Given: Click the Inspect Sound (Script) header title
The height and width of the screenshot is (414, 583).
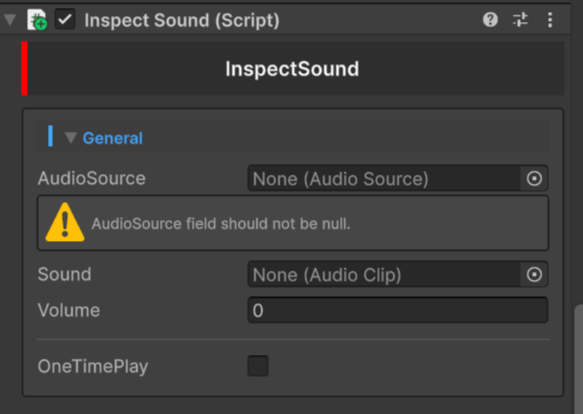Looking at the screenshot, I should coord(182,20).
